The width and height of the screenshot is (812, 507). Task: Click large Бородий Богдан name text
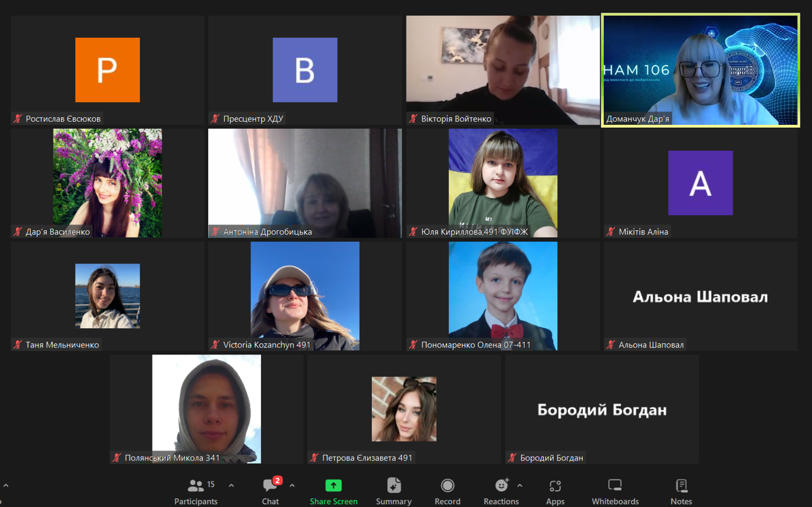(602, 410)
